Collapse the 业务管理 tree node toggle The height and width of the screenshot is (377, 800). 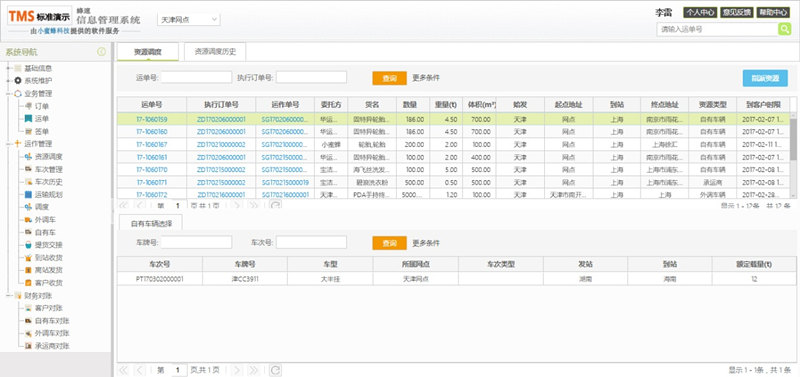tap(8, 93)
